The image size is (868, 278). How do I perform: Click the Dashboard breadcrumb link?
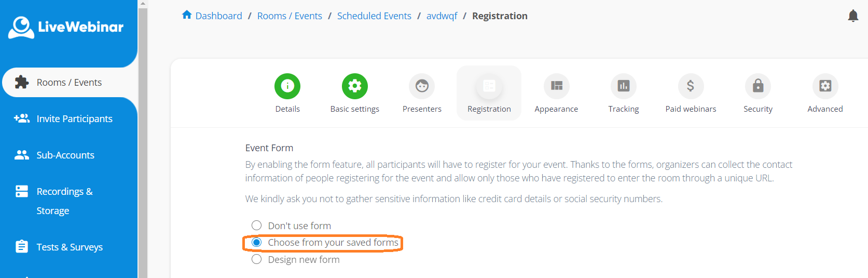(x=218, y=16)
